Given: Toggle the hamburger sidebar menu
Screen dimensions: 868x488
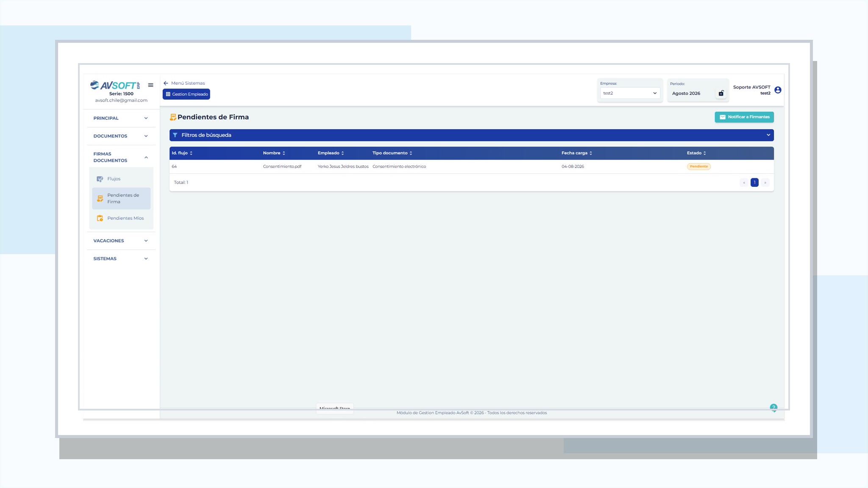Looking at the screenshot, I should [150, 85].
